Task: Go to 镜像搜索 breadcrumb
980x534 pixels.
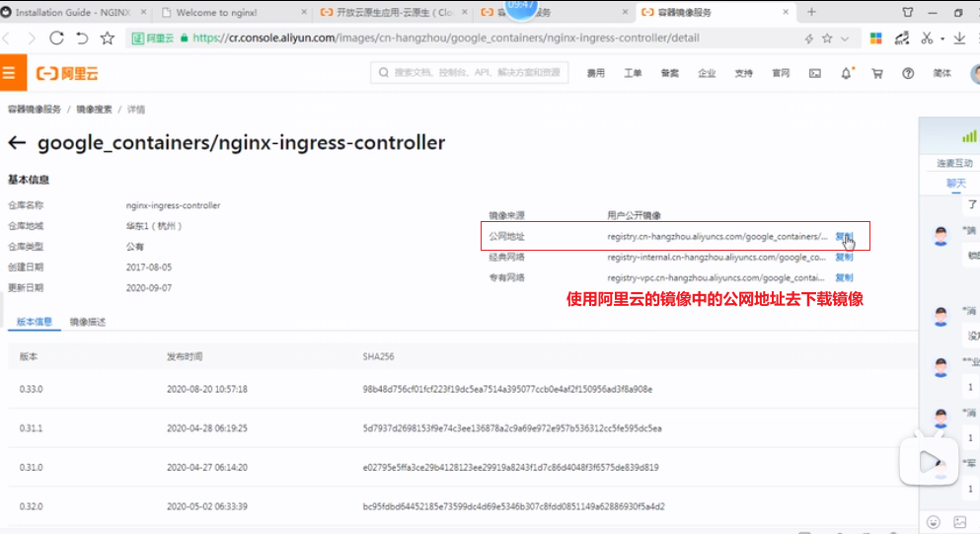Action: [x=94, y=110]
